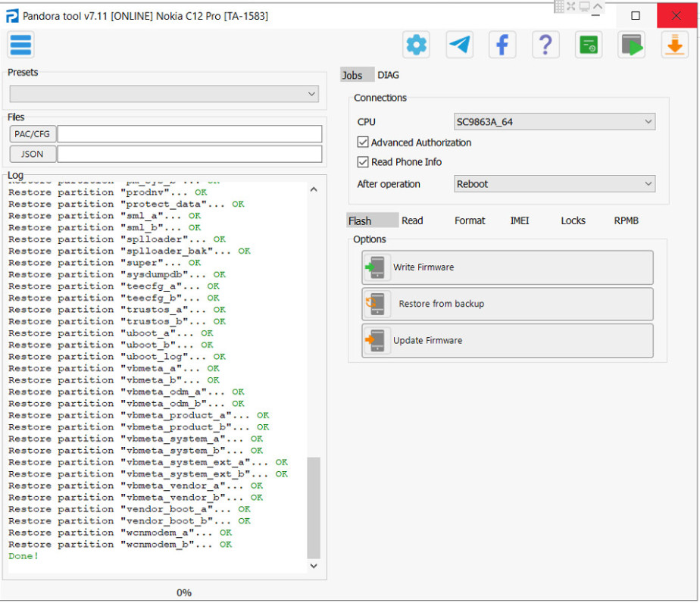Click log line for "splloader_bak" partition
The height and width of the screenshot is (603, 700).
130,251
